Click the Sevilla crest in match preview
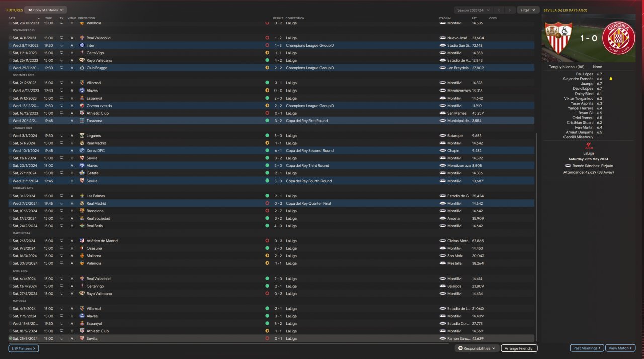Viewport: 644px width, 359px height. click(559, 39)
